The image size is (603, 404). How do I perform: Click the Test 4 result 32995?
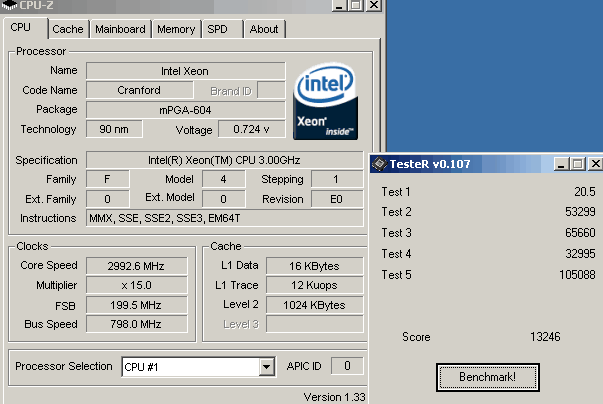580,254
